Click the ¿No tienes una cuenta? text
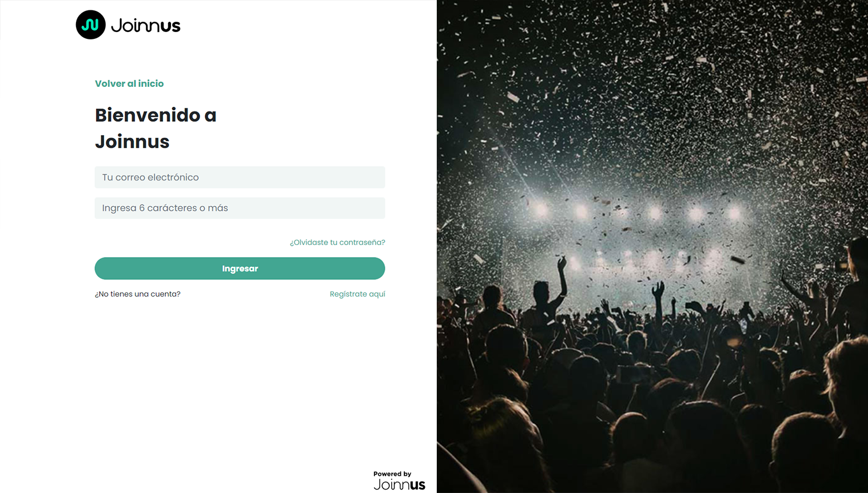868x493 pixels. [x=138, y=294]
